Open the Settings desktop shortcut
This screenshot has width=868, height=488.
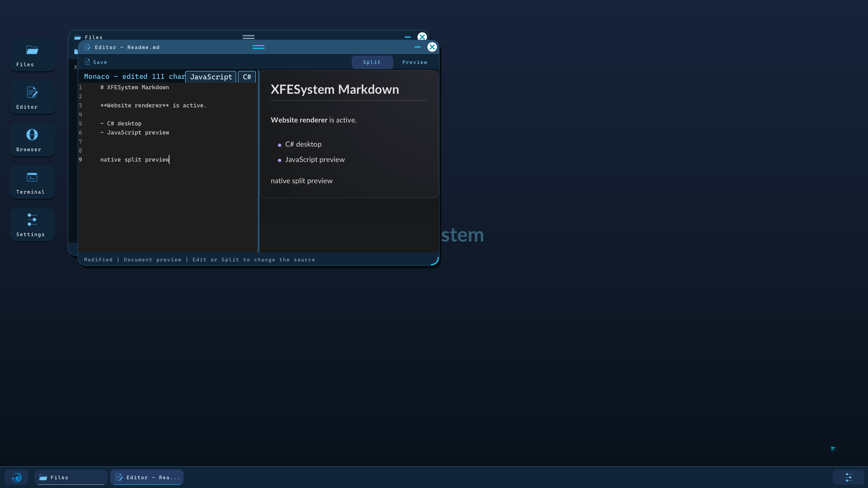pos(32,225)
